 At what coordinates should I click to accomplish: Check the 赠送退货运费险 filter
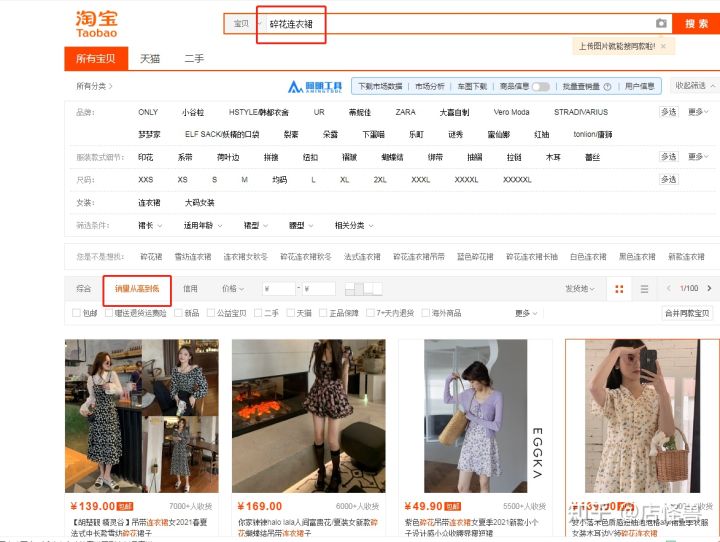109,313
